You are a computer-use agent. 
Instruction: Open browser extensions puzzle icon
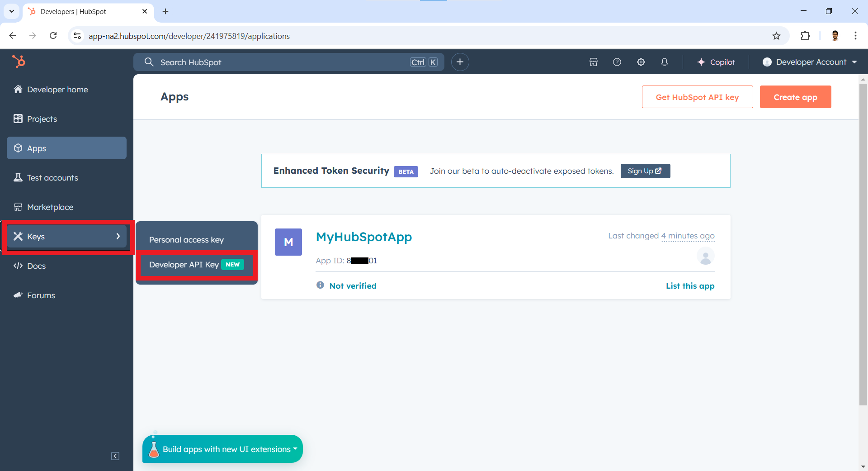tap(805, 36)
